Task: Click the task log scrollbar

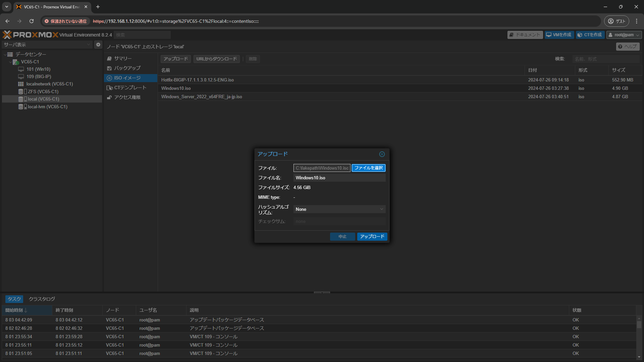Action: pos(639,324)
